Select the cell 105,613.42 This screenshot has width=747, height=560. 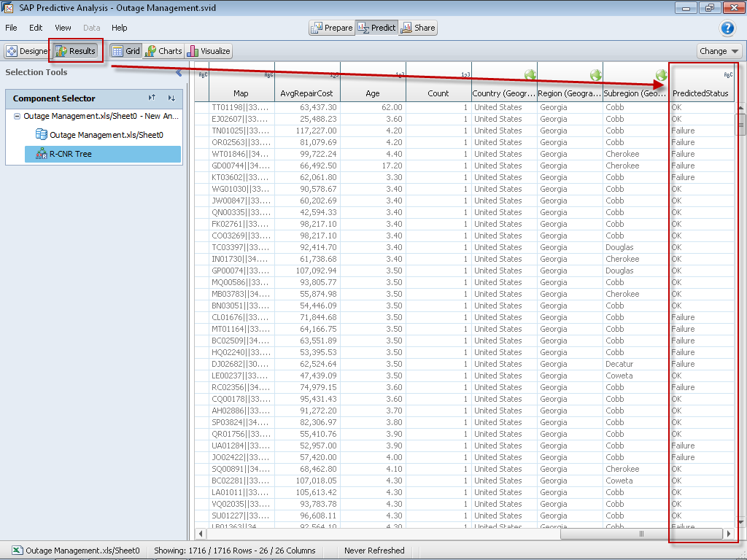point(307,492)
